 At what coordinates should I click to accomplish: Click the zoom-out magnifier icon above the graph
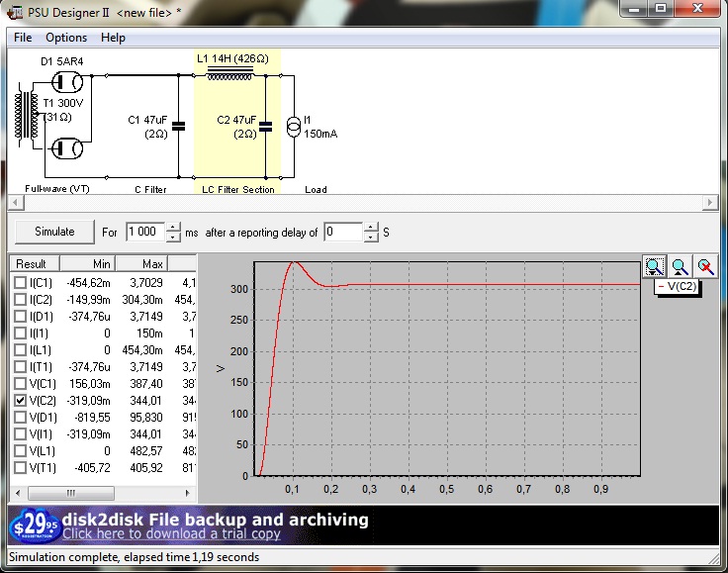pos(680,266)
